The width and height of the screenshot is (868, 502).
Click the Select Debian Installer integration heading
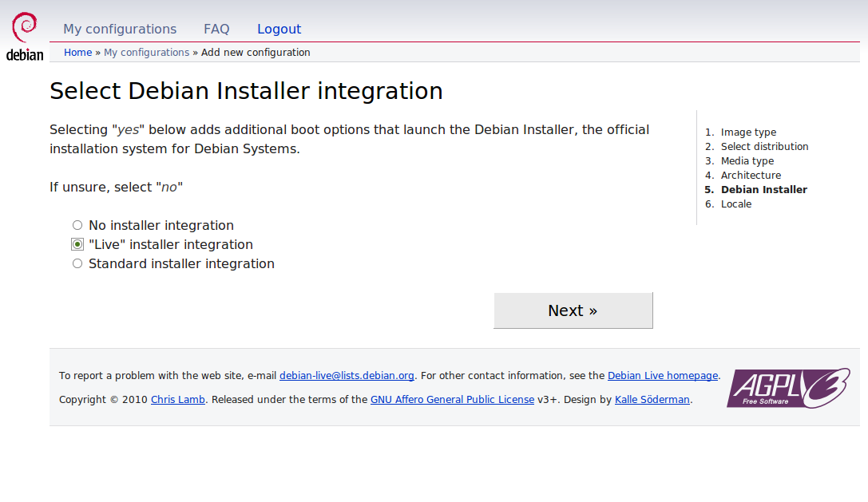[246, 91]
